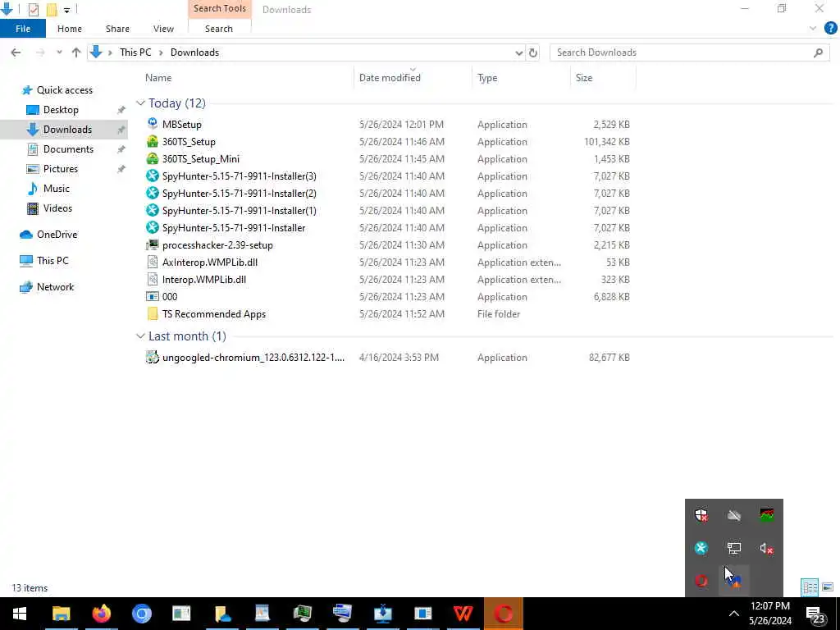Open the Action Center notifications
Screen dimensions: 840x630
(816, 614)
